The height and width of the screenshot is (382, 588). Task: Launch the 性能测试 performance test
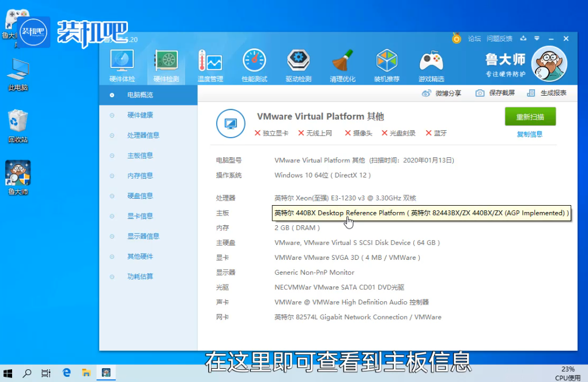point(254,63)
